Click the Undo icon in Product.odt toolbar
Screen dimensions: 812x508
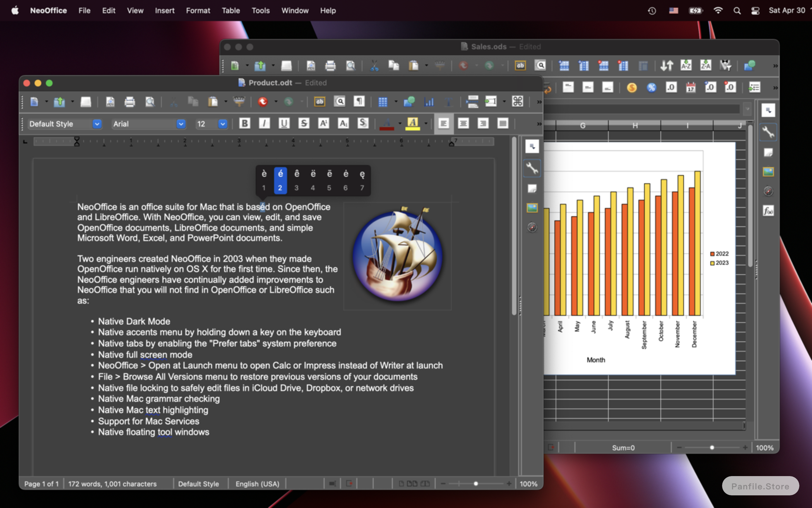(262, 101)
